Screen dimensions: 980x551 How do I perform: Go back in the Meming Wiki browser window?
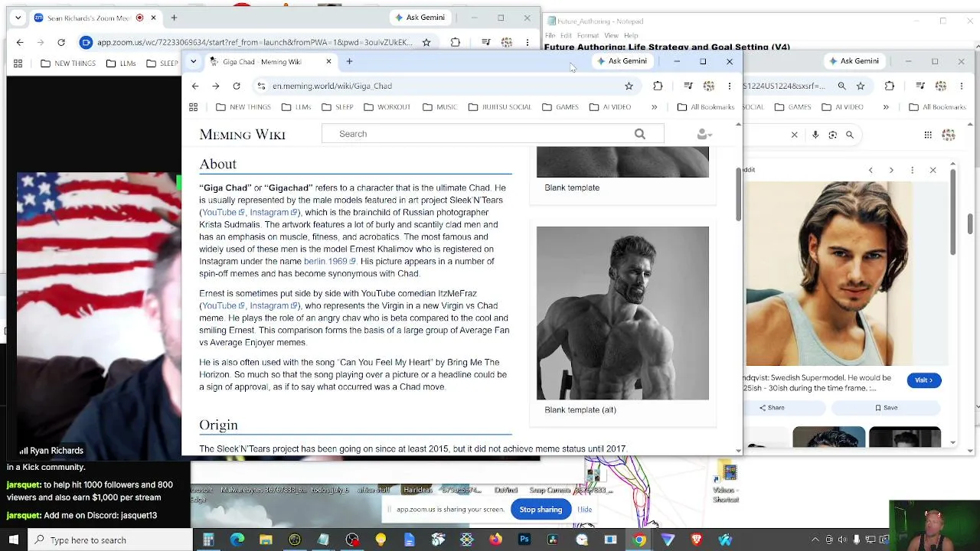click(x=195, y=86)
